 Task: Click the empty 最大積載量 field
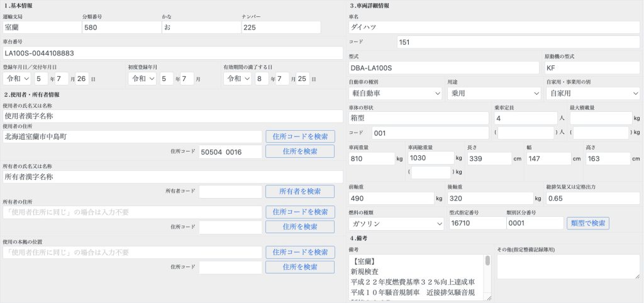pyautogui.click(x=601, y=118)
